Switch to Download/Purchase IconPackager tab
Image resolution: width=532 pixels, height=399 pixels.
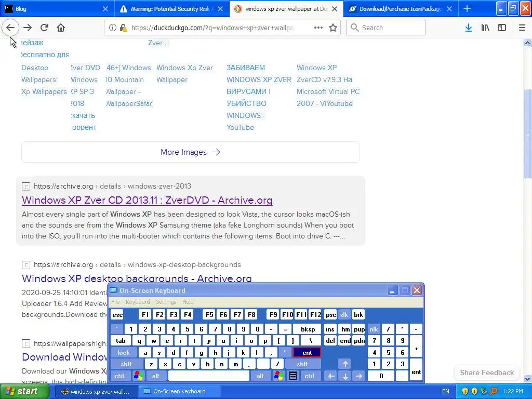tap(401, 9)
